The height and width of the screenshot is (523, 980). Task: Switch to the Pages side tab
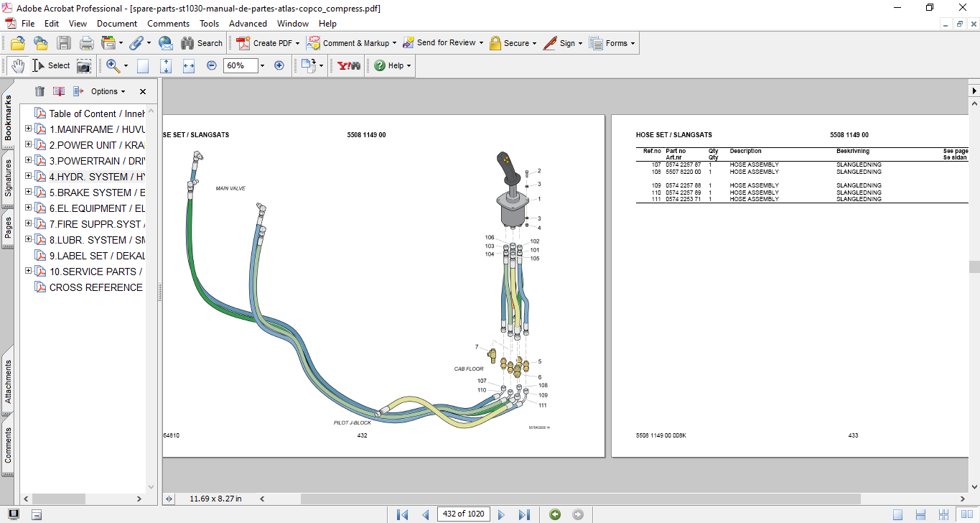point(8,227)
